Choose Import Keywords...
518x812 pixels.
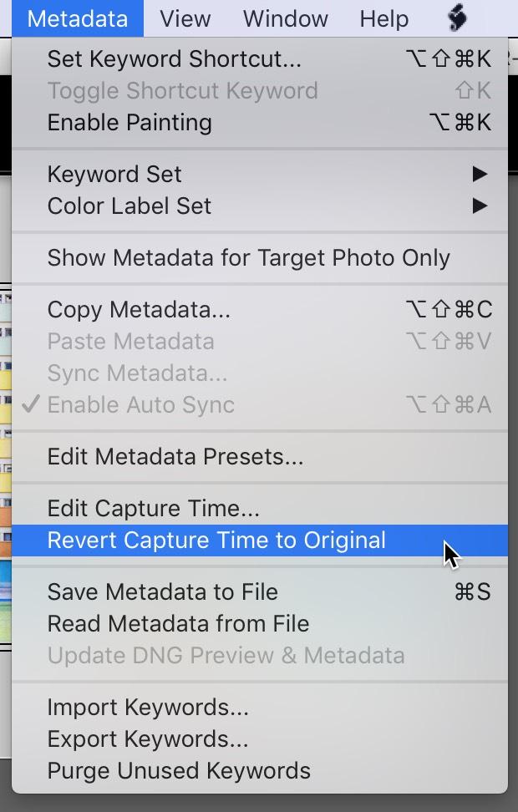click(x=260, y=708)
